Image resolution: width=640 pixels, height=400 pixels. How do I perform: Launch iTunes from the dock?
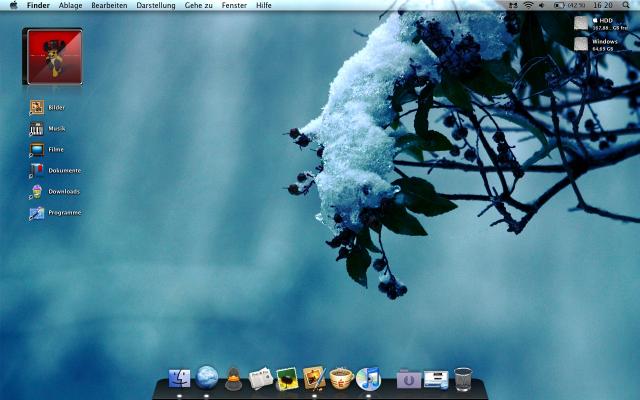click(x=368, y=378)
